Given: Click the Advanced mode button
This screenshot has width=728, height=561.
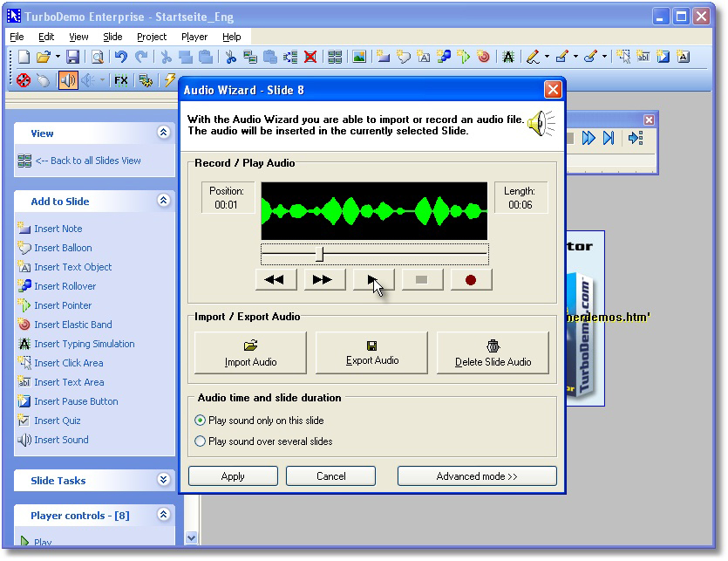Looking at the screenshot, I should 476,475.
